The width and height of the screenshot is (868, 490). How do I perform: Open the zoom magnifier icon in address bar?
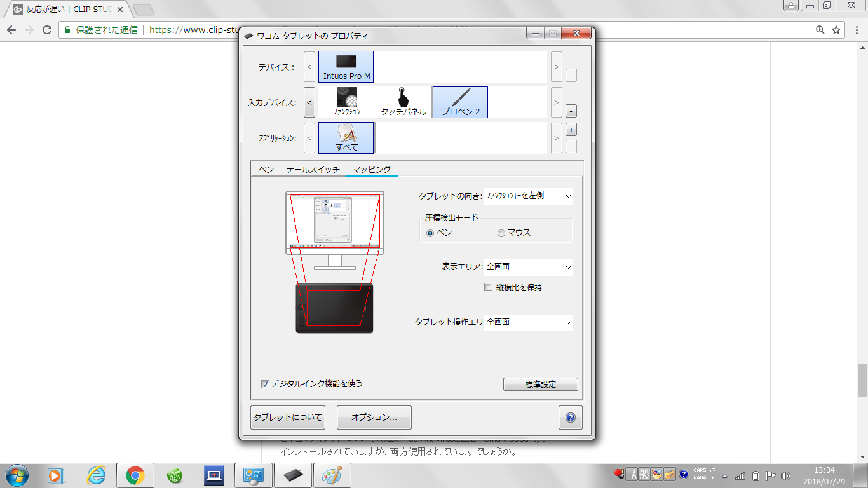tap(820, 30)
